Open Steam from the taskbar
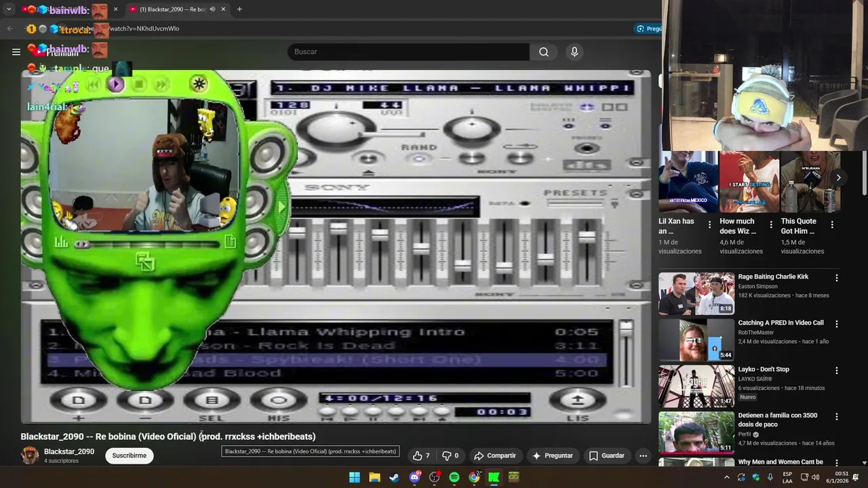 point(394,477)
